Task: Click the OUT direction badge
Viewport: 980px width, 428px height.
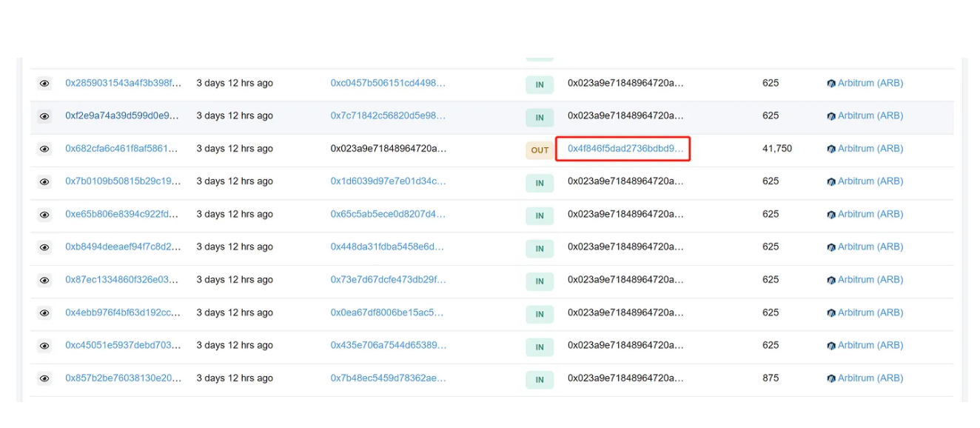Action: 540,150
